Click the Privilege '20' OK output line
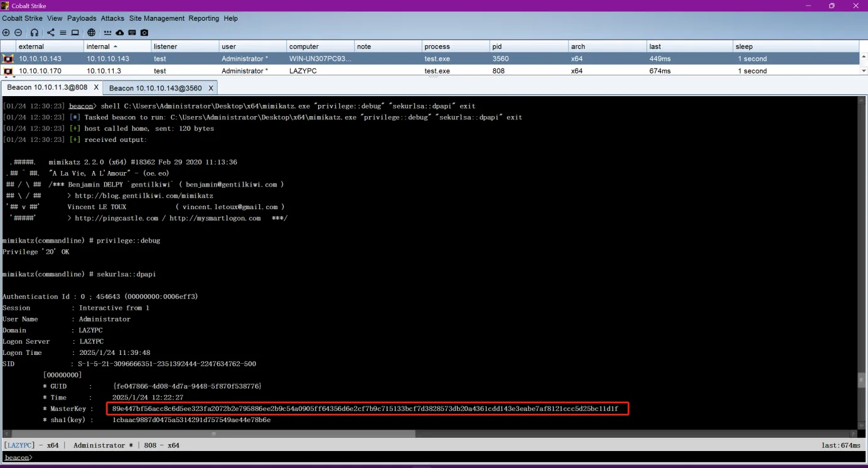This screenshot has width=868, height=468. pyautogui.click(x=36, y=252)
